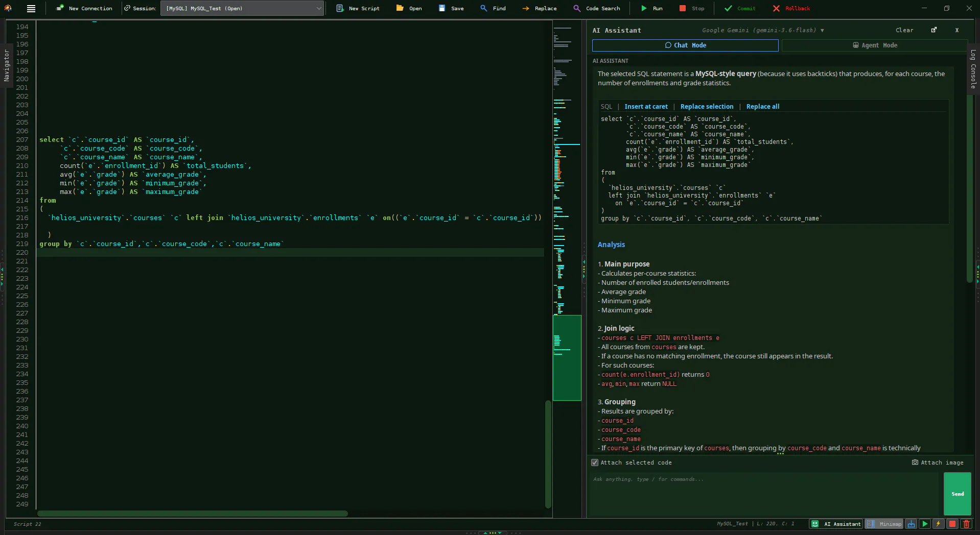The width and height of the screenshot is (980, 535).
Task: Toggle the Minimap in status bar
Action: [x=884, y=524]
